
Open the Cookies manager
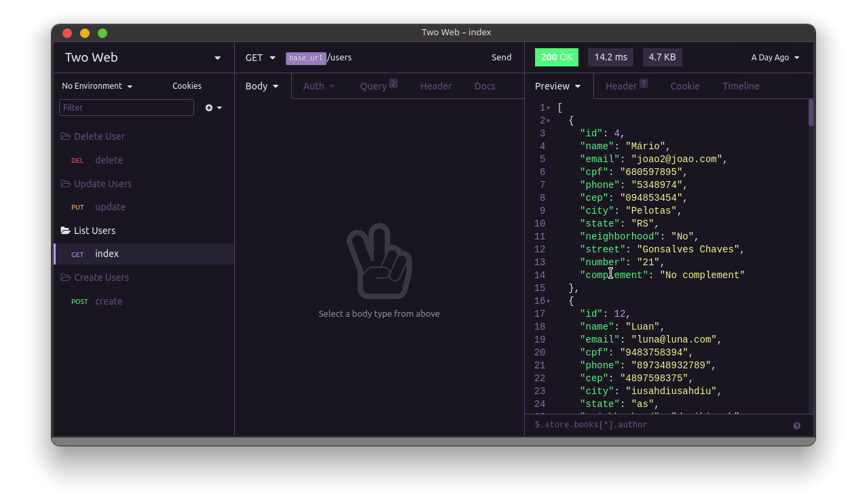click(187, 86)
